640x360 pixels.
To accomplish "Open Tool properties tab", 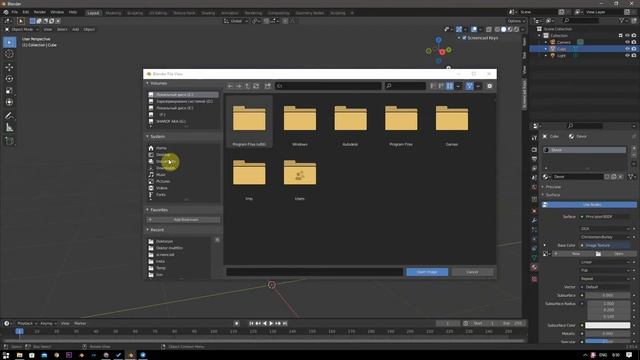I will coord(534,138).
